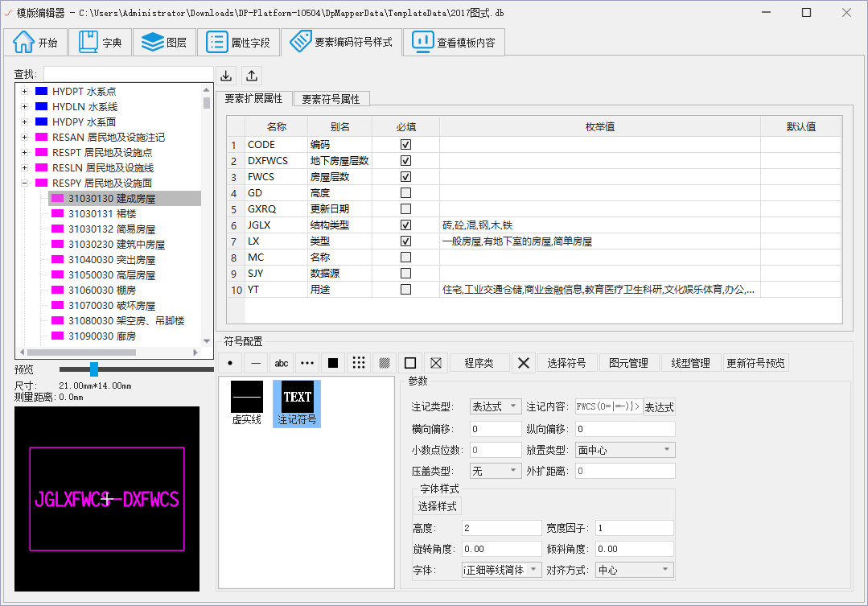Image resolution: width=868 pixels, height=606 pixels.
Task: Add a text annotation with abc icon
Action: pos(282,363)
